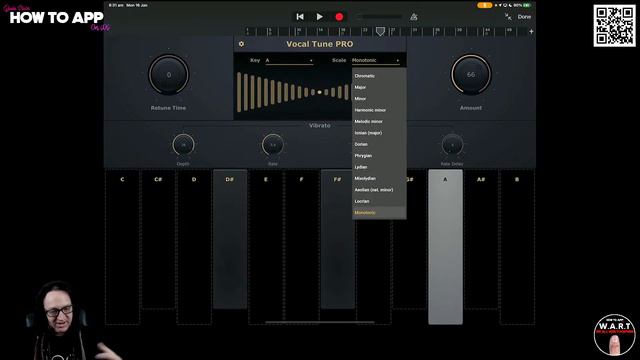The height and width of the screenshot is (360, 640).
Task: Choose Major from the scale list
Action: tap(379, 87)
